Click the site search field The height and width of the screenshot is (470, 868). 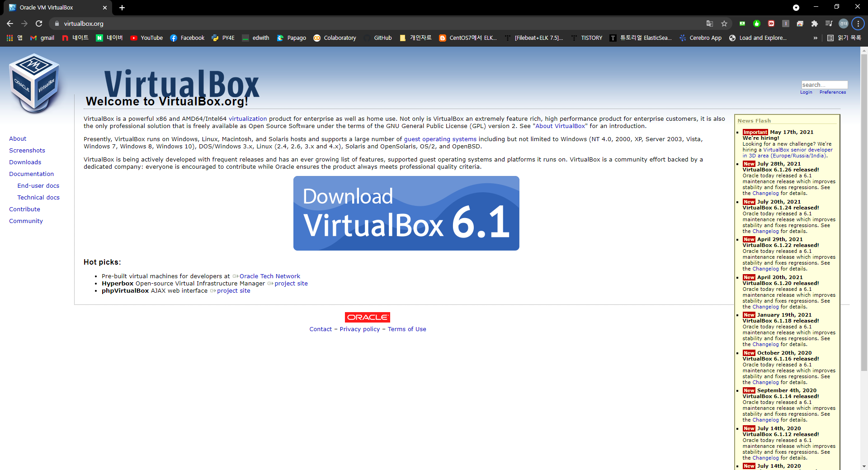824,85
